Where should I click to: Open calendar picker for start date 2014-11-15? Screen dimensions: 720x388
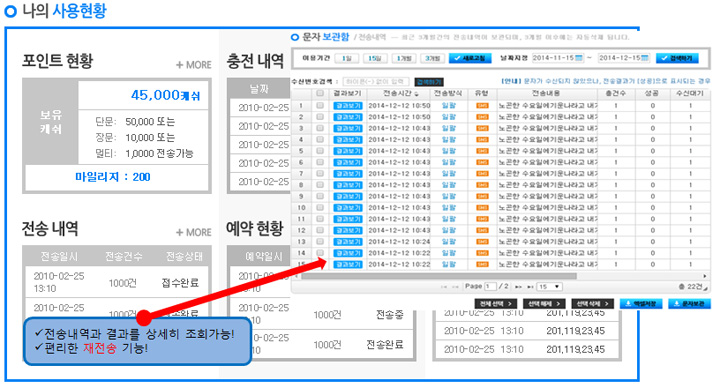click(x=579, y=58)
